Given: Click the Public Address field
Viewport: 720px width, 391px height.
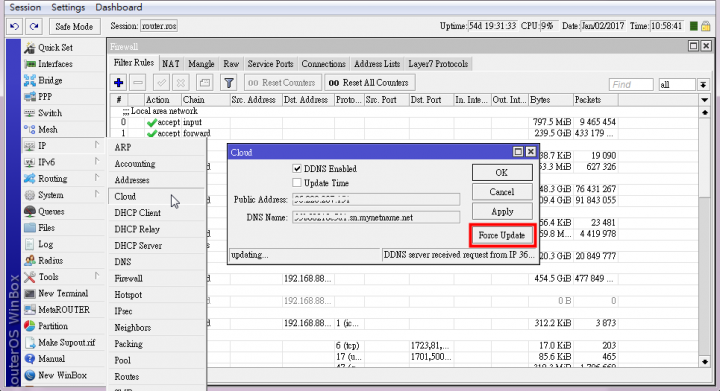Looking at the screenshot, I should pyautogui.click(x=376, y=200).
